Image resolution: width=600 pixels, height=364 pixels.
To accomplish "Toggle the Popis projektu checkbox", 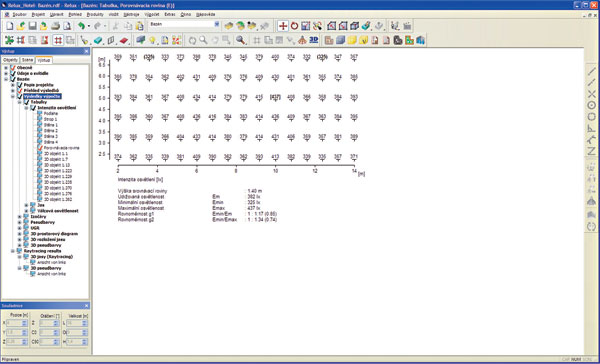I will (x=20, y=85).
